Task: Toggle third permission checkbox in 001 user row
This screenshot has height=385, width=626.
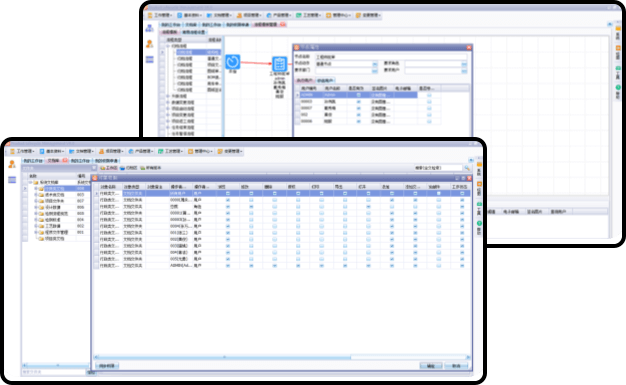Action: click(x=275, y=232)
